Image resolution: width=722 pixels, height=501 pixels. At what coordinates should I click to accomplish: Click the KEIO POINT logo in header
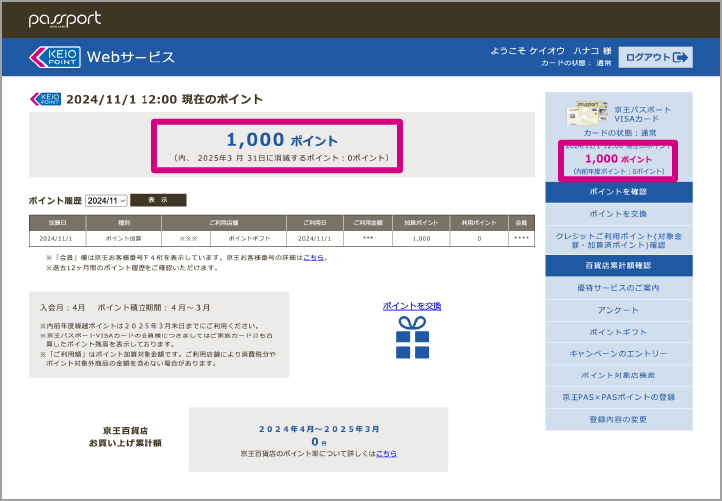point(54,57)
